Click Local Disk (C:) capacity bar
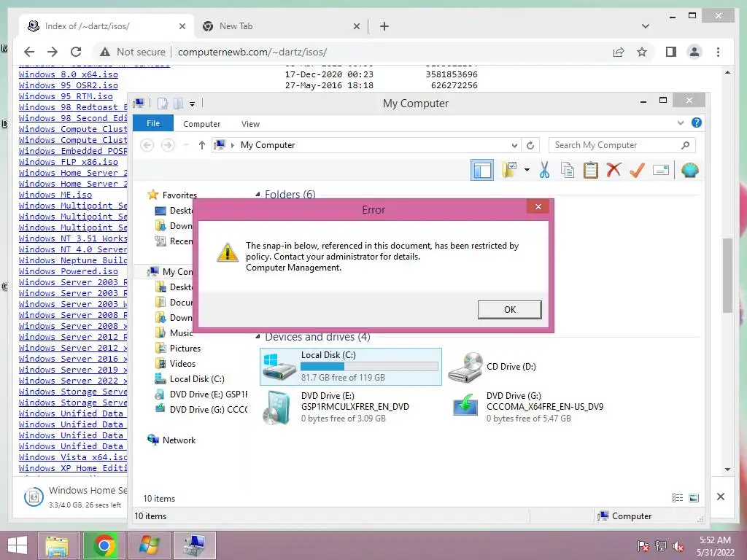The height and width of the screenshot is (560, 747). point(369,366)
